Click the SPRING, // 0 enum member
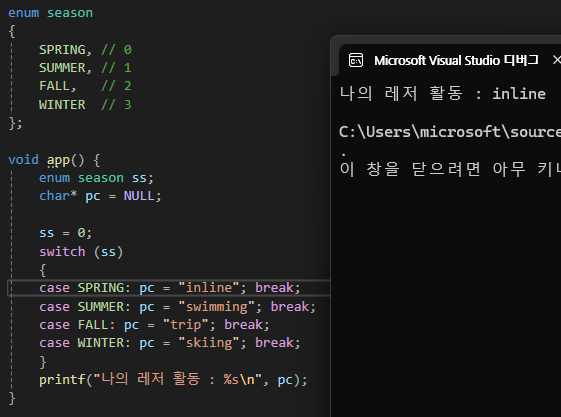The width and height of the screenshot is (561, 417). pyautogui.click(x=85, y=49)
